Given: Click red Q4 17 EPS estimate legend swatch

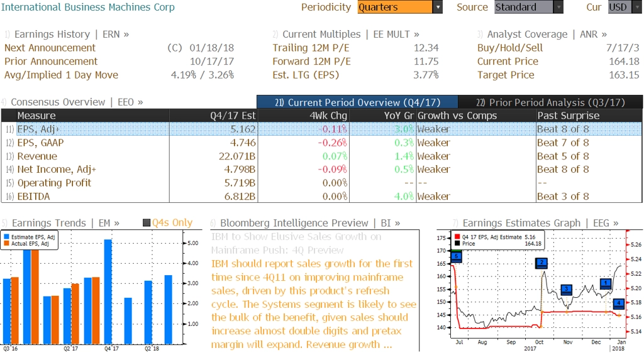Looking at the screenshot, I should click(457, 237).
